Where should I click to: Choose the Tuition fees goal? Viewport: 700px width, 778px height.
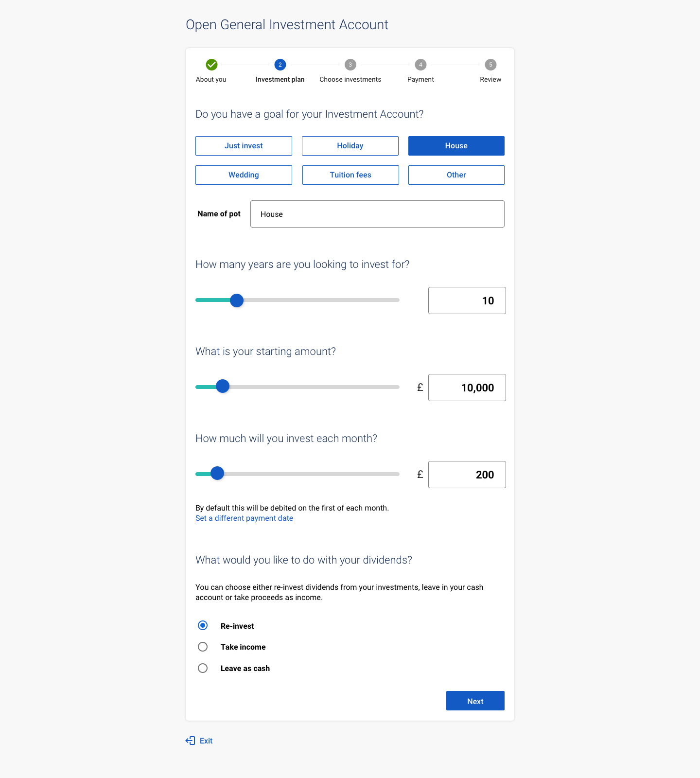[x=350, y=175]
